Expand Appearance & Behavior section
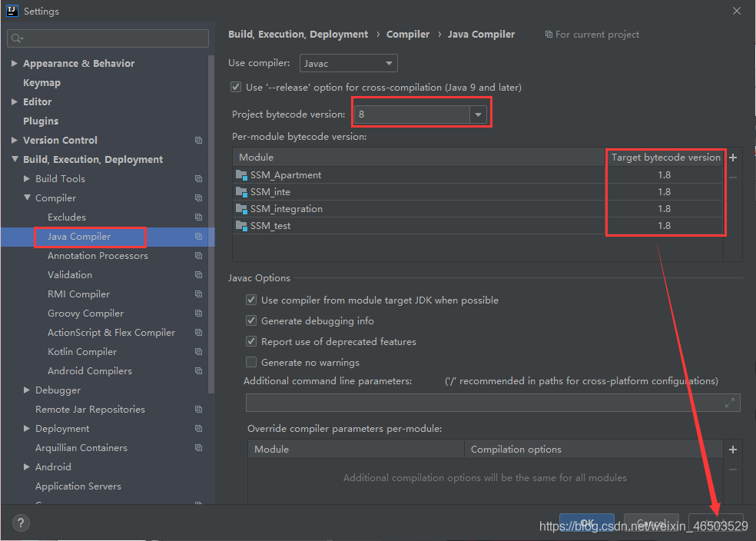This screenshot has width=756, height=541. point(15,63)
